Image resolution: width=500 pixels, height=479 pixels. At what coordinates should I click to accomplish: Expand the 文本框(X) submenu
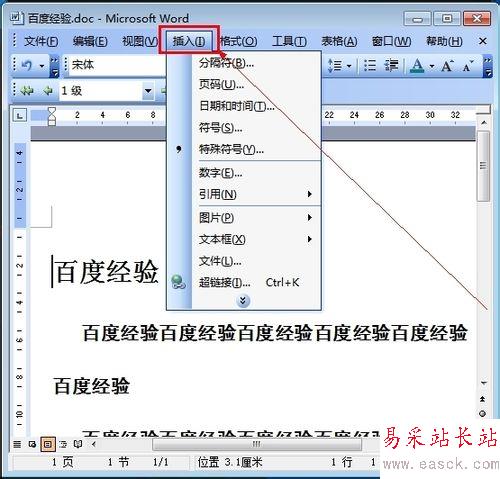tap(244, 239)
